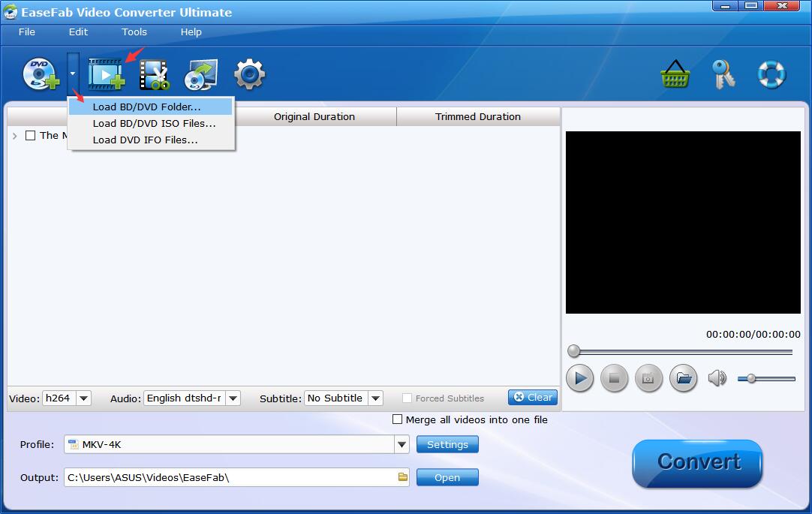Image resolution: width=812 pixels, height=514 pixels.
Task: Expand the loaded title tree row
Action: (x=14, y=136)
